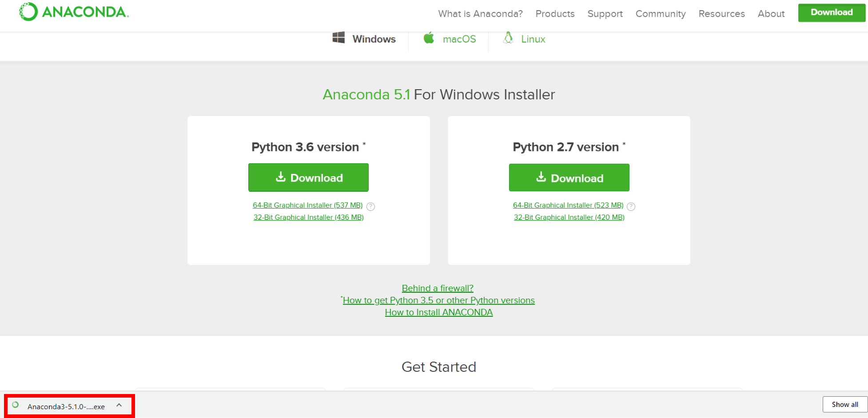Open the downloaded Anaconda3-5.1.0 exe file
Screen dimensions: 868x418
coord(65,406)
